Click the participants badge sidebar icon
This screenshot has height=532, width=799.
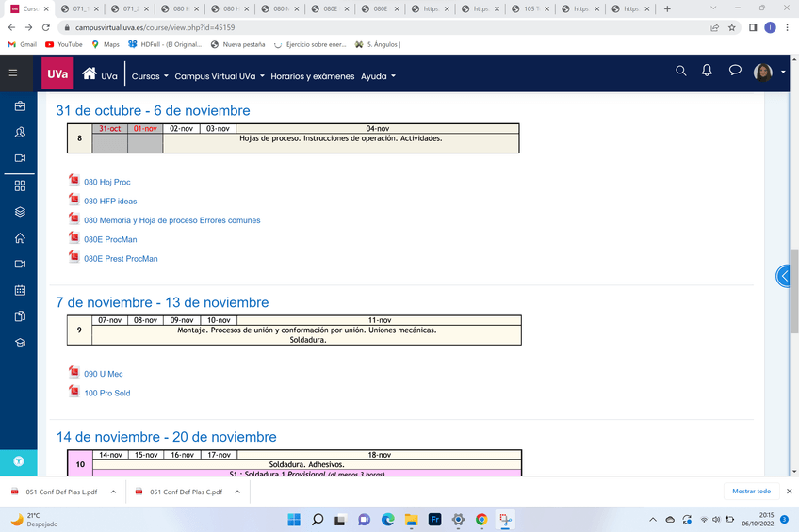point(20,133)
